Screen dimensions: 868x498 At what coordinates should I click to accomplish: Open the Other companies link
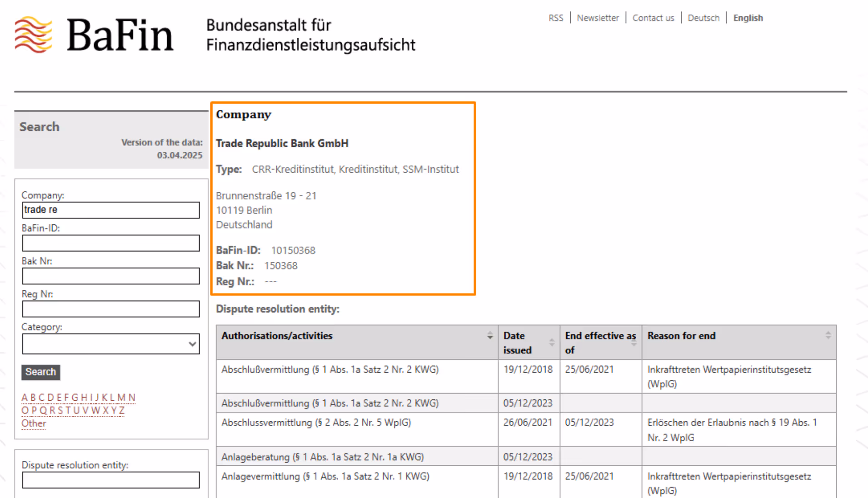[x=34, y=423]
